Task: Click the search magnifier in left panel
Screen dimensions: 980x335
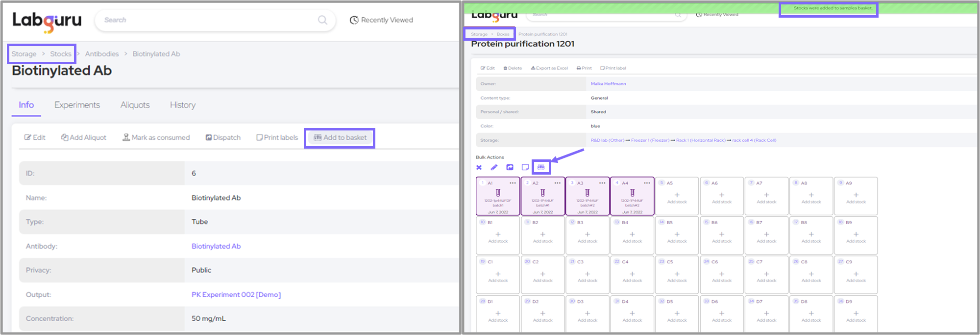Action: coord(322,20)
